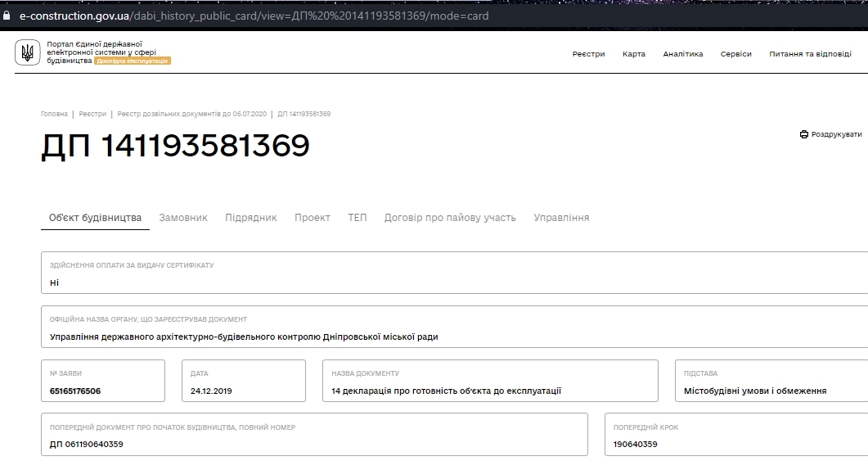Switch to the Замовник tab

click(183, 218)
